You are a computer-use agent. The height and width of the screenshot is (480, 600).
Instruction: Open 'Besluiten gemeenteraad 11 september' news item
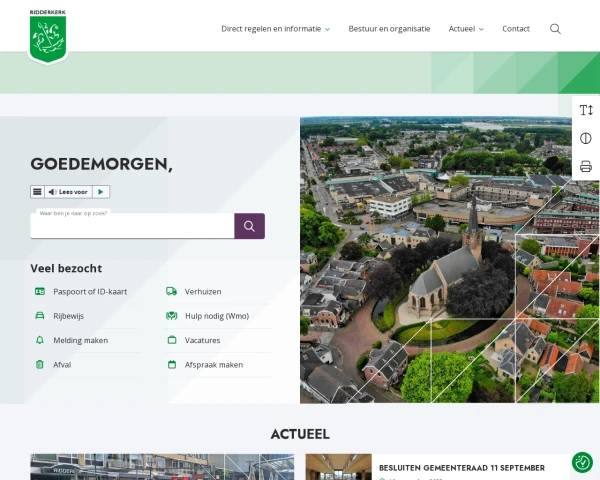461,467
